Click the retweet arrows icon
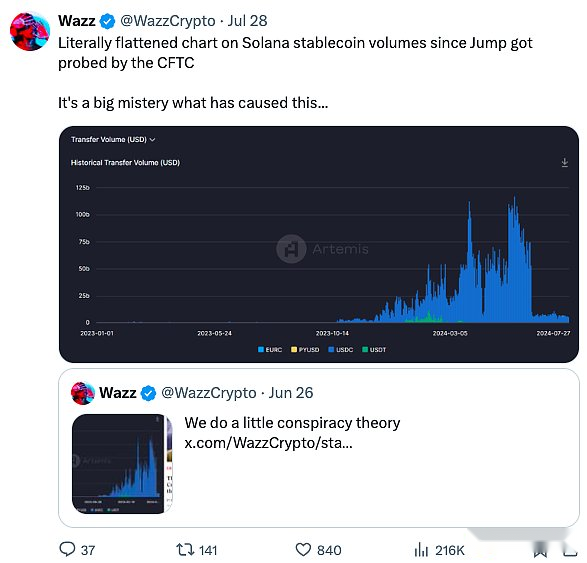The width and height of the screenshot is (587, 563). (x=185, y=550)
